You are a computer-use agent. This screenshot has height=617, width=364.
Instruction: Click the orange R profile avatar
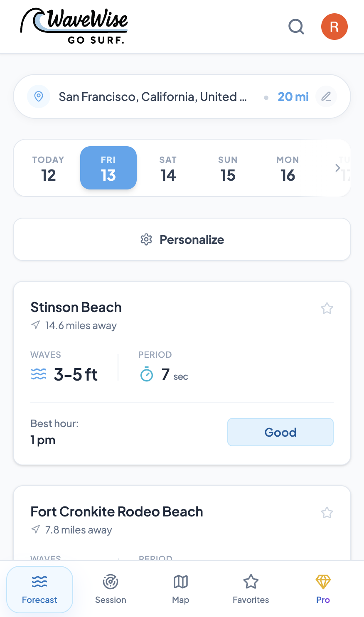pos(334,26)
